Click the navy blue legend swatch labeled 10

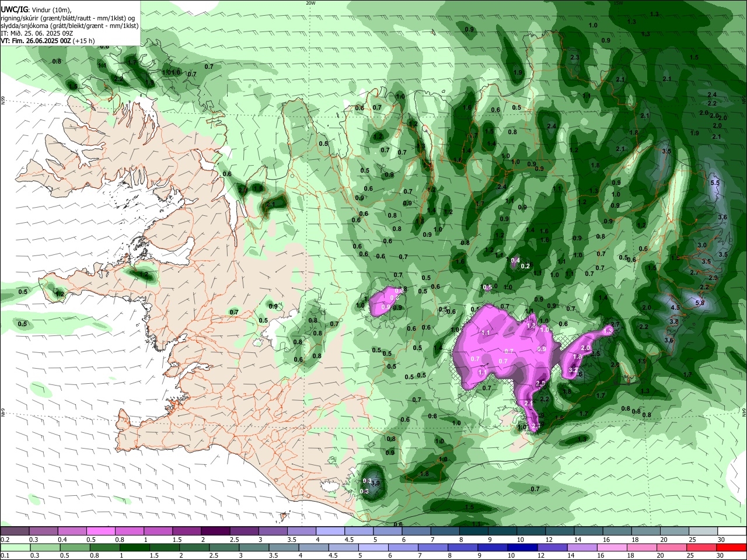coord(522,548)
